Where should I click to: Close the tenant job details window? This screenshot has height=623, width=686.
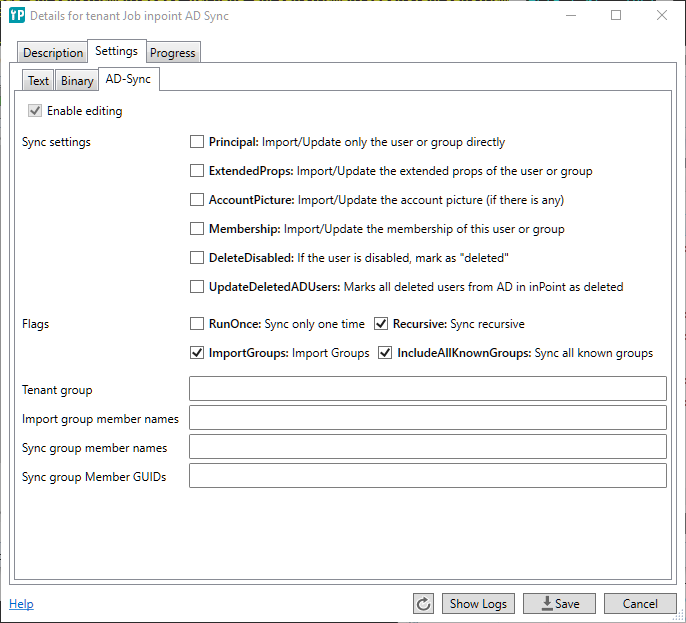662,15
